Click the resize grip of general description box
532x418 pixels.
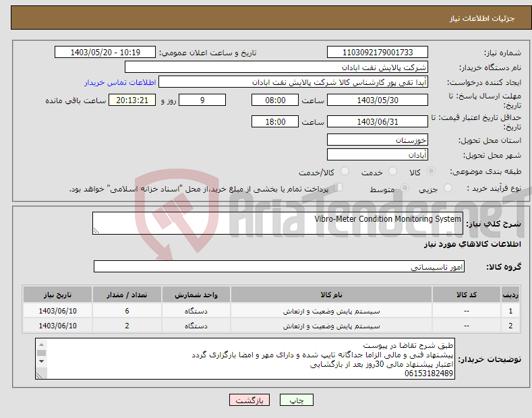tap(96, 231)
